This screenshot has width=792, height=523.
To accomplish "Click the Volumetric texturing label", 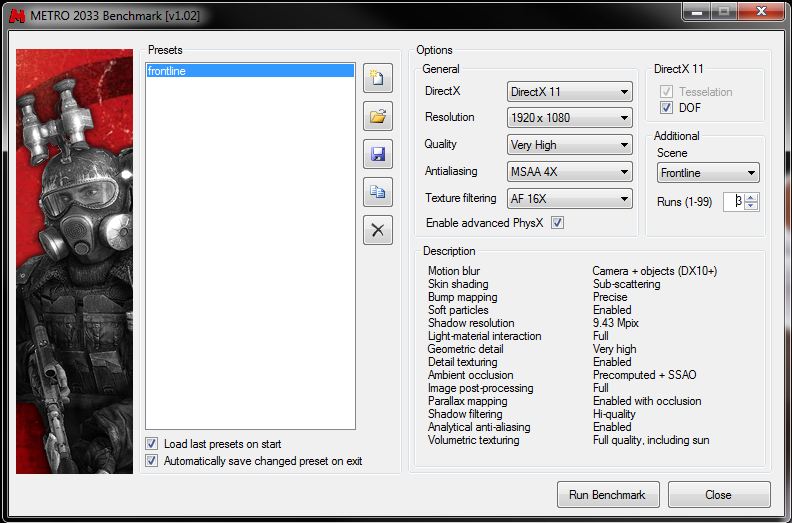I will pyautogui.click(x=473, y=440).
